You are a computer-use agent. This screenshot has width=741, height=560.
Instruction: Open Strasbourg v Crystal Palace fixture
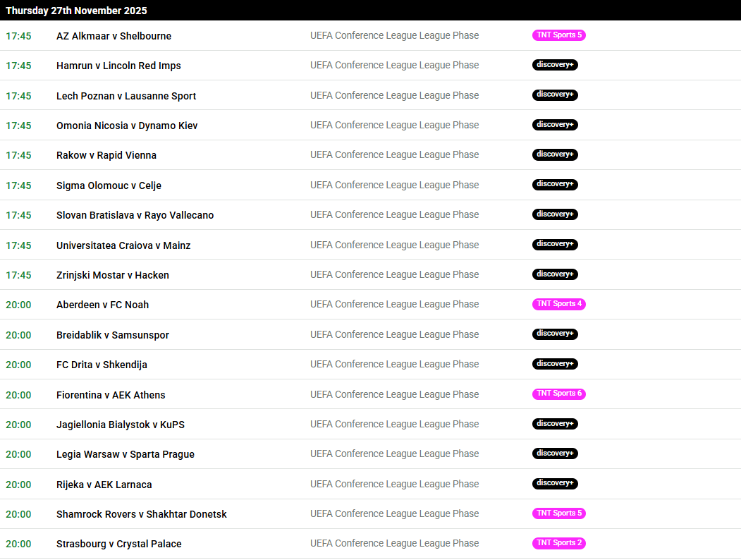coord(118,544)
